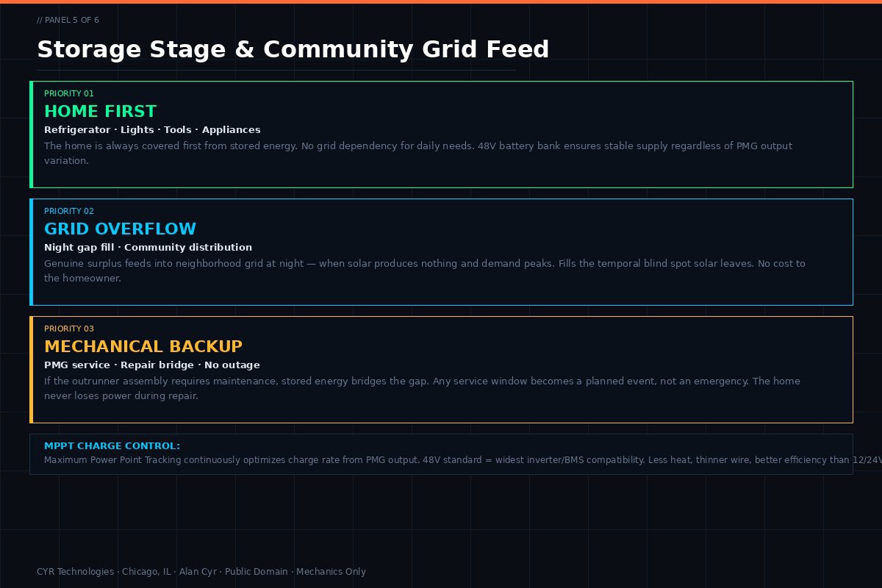Click the "PRIORITY 03" label
The image size is (882, 588).
pos(69,329)
